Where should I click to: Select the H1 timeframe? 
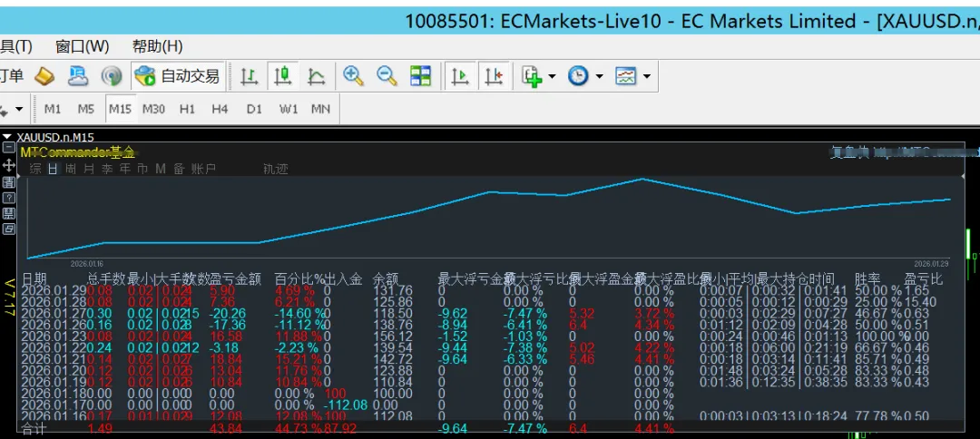pyautogui.click(x=187, y=109)
